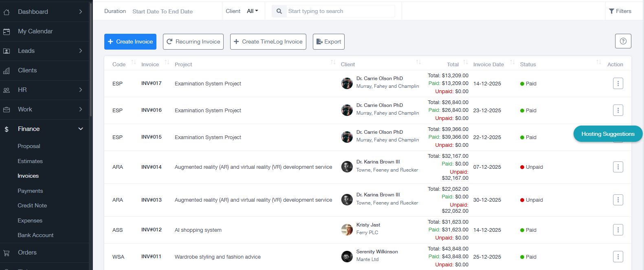This screenshot has width=644, height=270.
Task: Expand the Leads sidebar menu
Action: [x=80, y=51]
